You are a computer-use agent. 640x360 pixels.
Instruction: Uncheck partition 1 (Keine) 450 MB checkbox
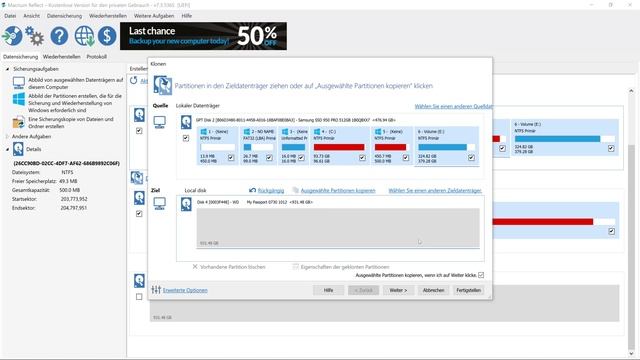click(231, 158)
